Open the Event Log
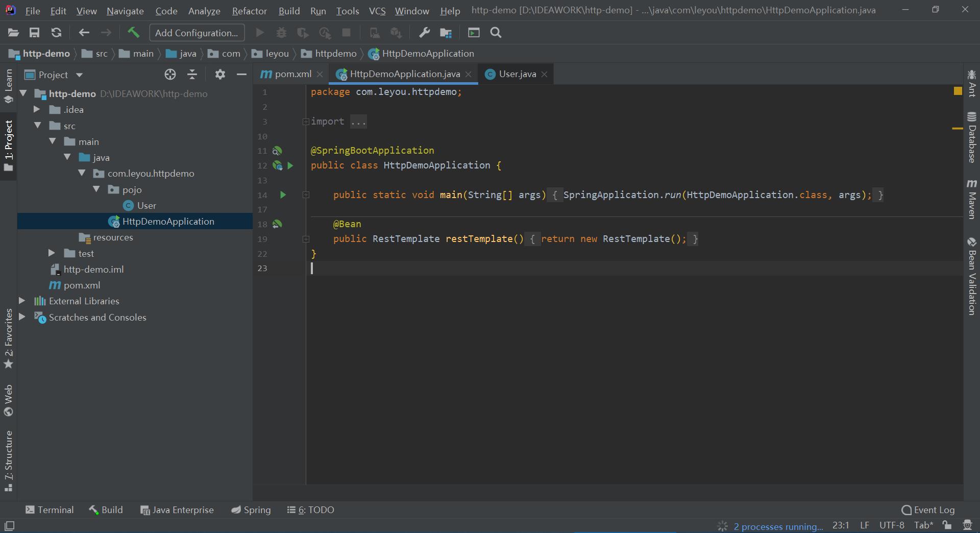The height and width of the screenshot is (533, 980). [x=928, y=510]
